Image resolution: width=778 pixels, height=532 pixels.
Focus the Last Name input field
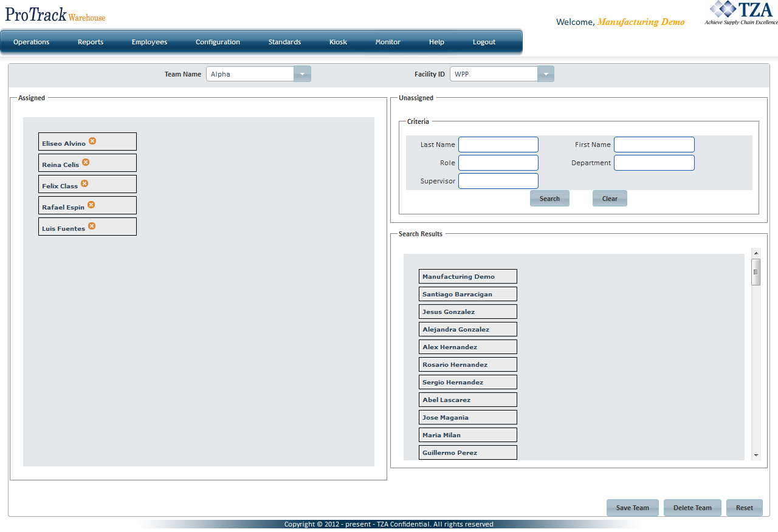(x=498, y=145)
